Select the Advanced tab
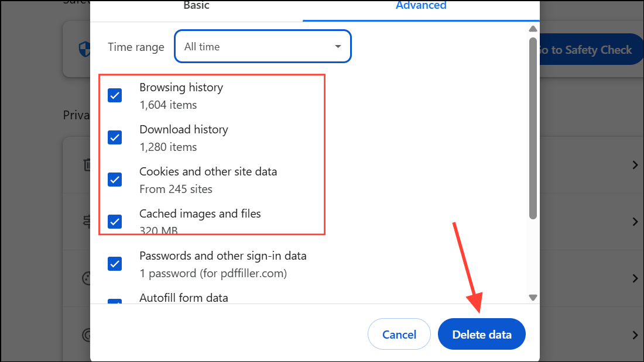This screenshot has width=644, height=362. [x=420, y=6]
